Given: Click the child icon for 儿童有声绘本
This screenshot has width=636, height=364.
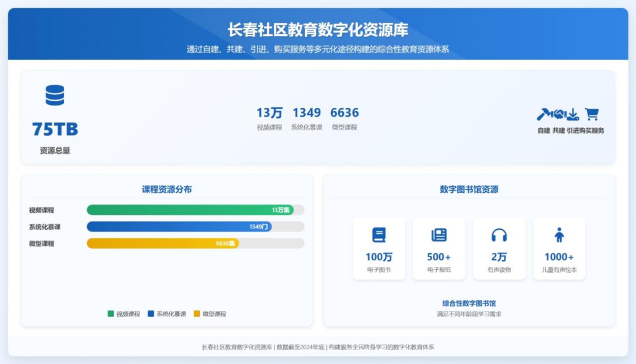Looking at the screenshot, I should (x=559, y=235).
